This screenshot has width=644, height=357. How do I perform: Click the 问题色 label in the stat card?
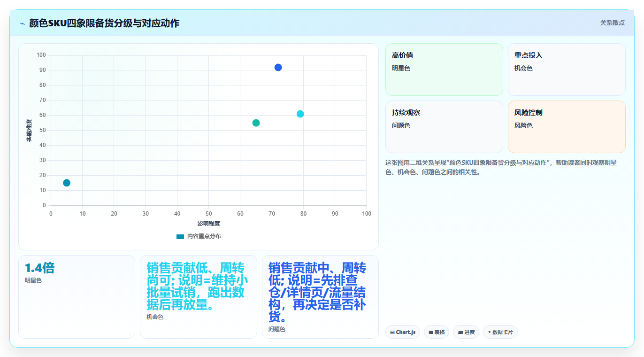click(x=277, y=329)
